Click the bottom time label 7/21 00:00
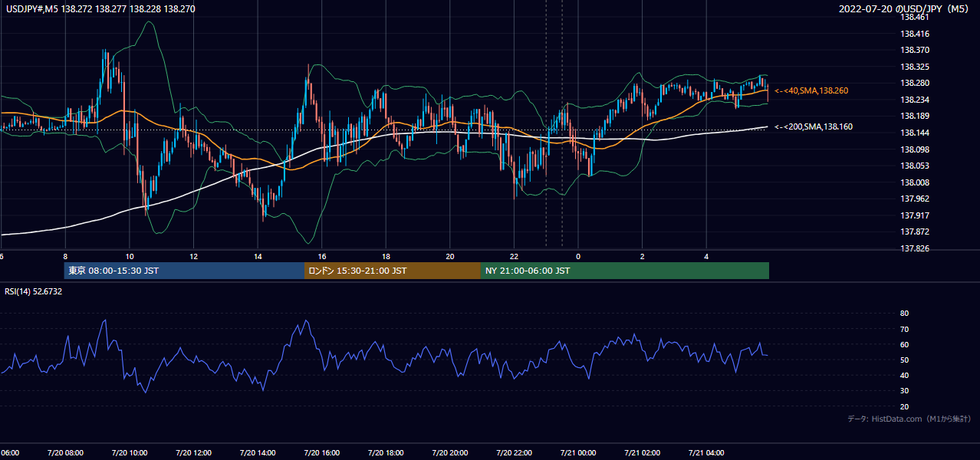The height and width of the screenshot is (460, 980). (x=578, y=453)
